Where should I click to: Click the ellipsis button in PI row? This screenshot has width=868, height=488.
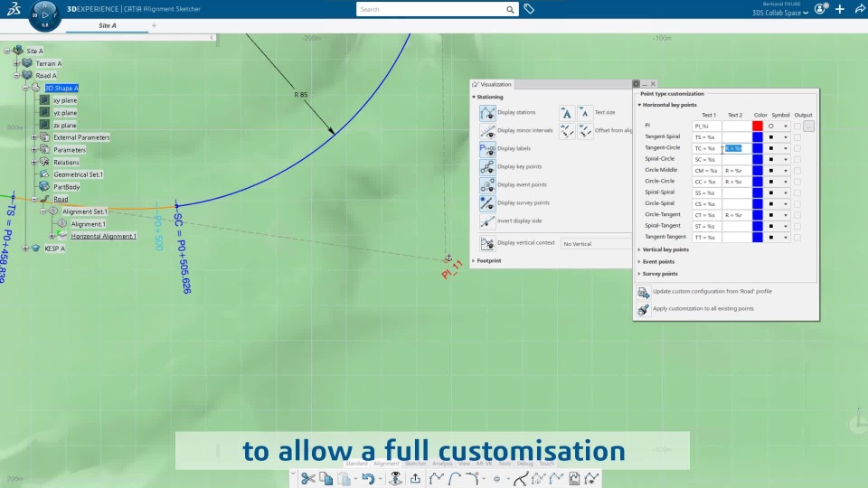[x=808, y=127]
